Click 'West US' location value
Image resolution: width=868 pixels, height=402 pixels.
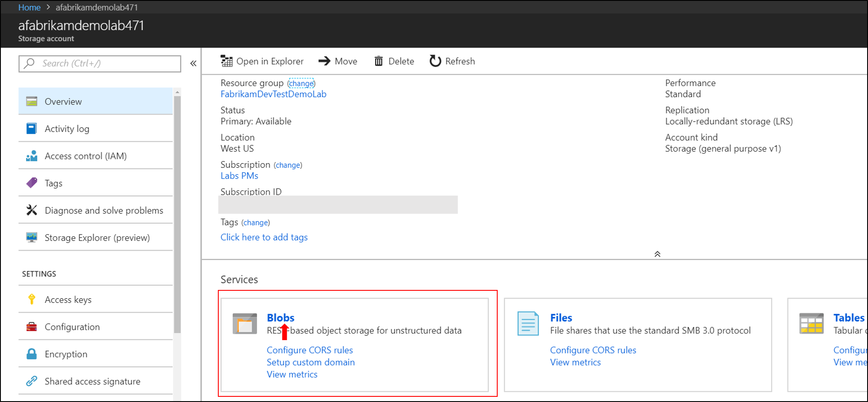[237, 148]
